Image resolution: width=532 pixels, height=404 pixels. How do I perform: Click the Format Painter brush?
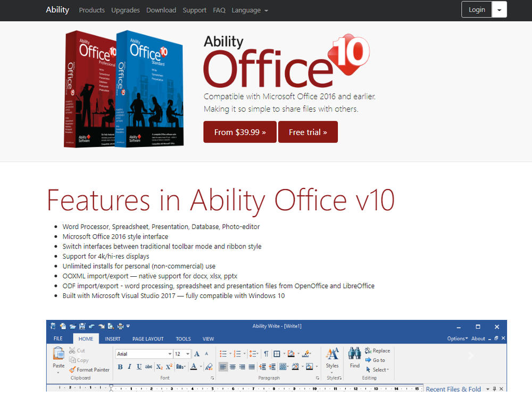(x=72, y=370)
